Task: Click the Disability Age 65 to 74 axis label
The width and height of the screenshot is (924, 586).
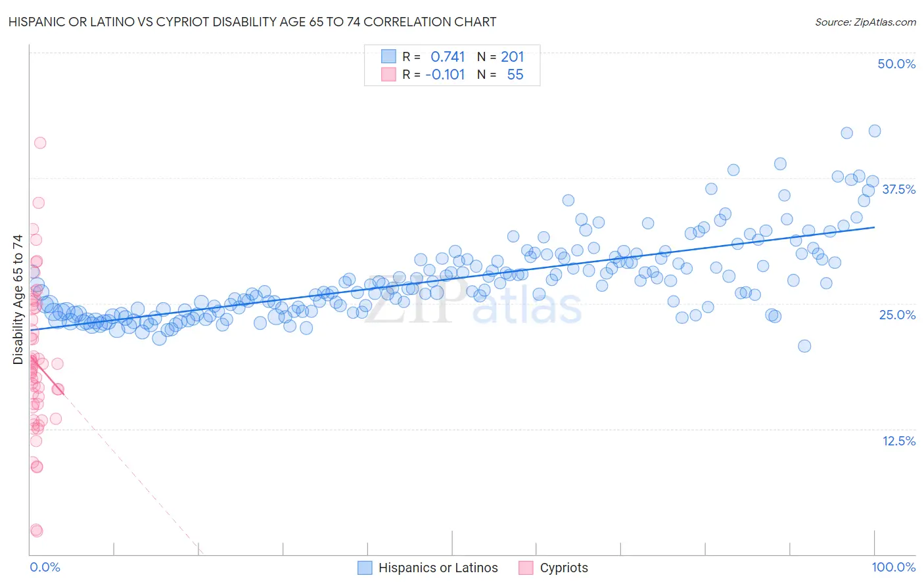Action: tap(18, 299)
